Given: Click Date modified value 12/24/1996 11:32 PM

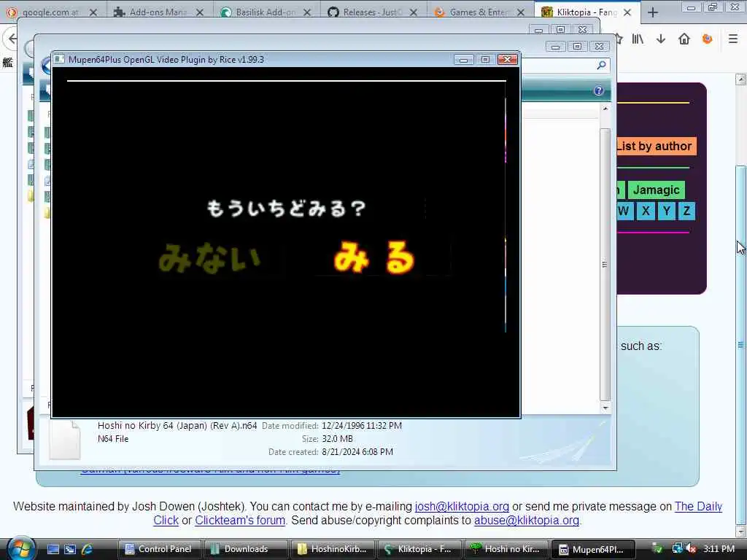Looking at the screenshot, I should [362, 426].
